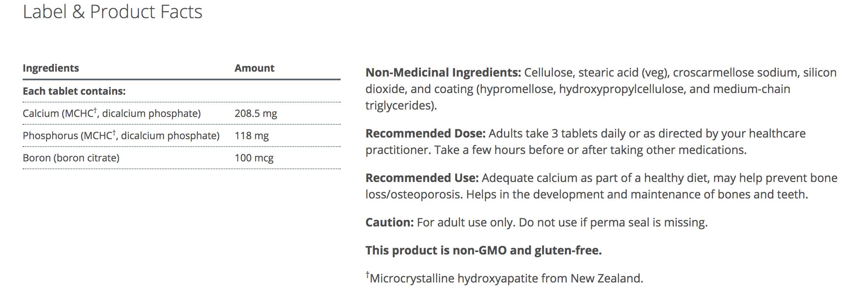Image resolution: width=868 pixels, height=294 pixels.
Task: Click the "loss/osteoporosis" text in Recommended Use
Action: [414, 194]
